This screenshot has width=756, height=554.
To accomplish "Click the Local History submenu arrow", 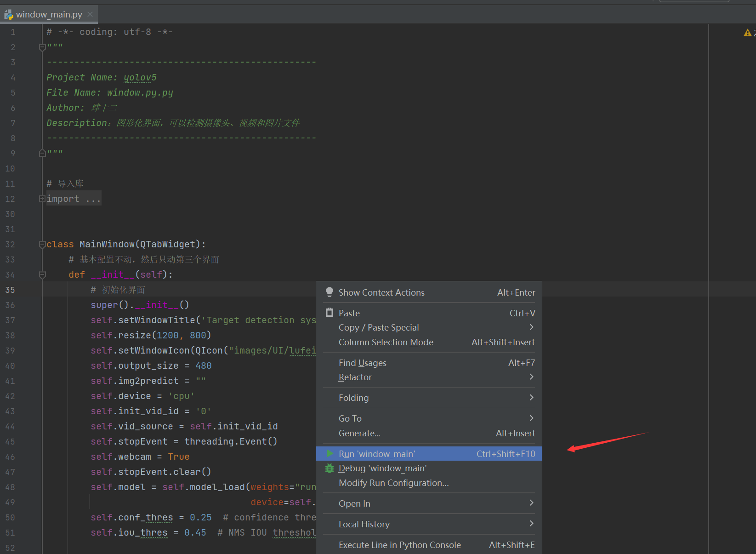I will point(532,523).
